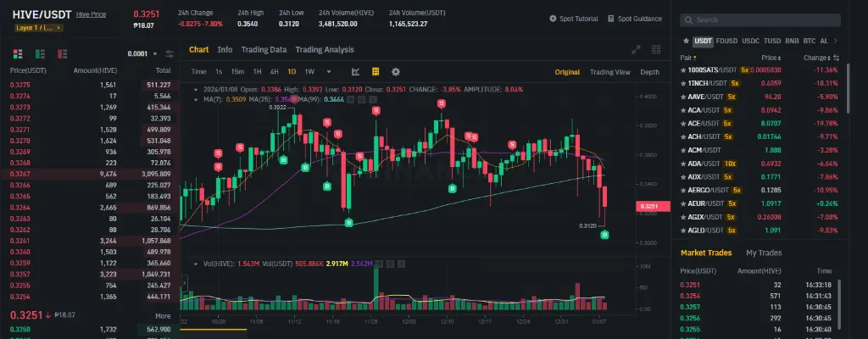Hide the MA indicator with eye icon

point(352,99)
